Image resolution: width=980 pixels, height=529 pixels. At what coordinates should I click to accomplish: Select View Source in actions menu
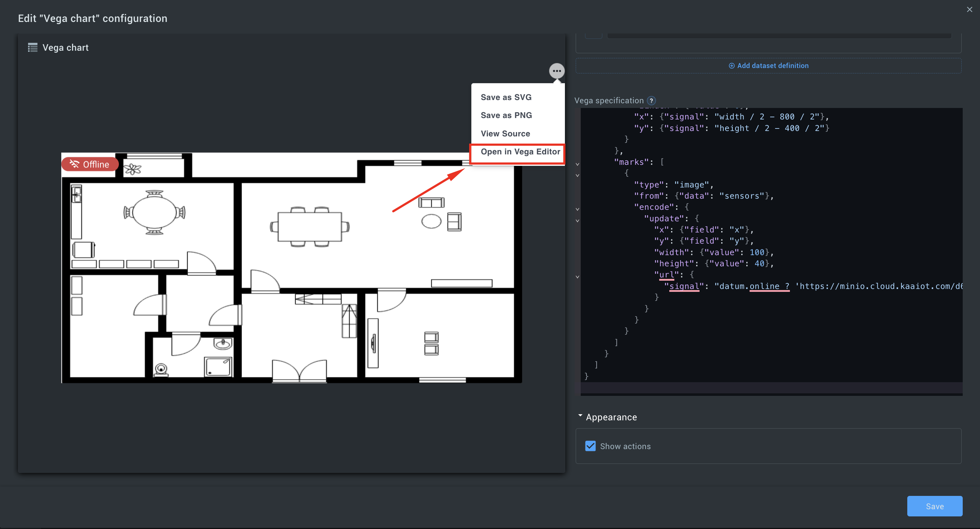point(505,134)
